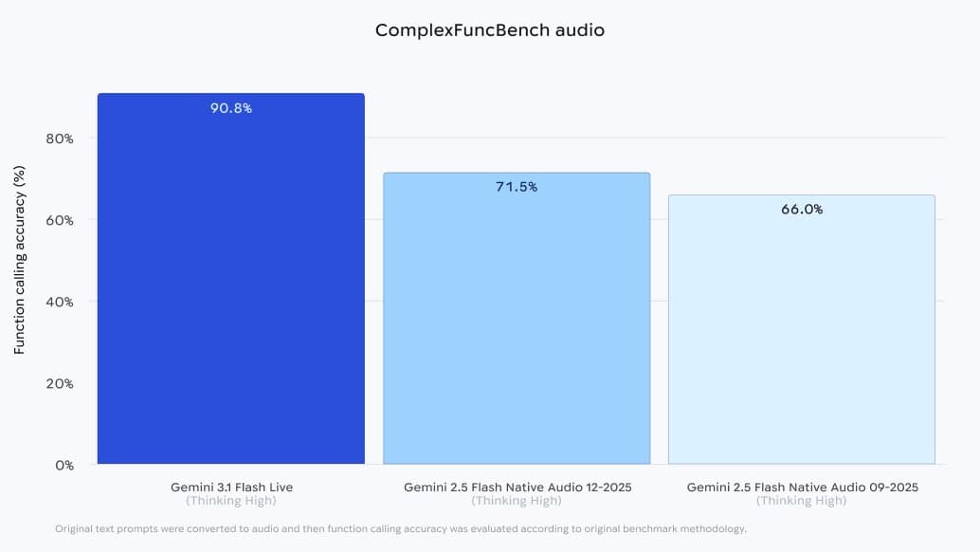Select the dark blue Gemini 3.1 Flash Live bar
The image size is (980, 552).
point(231,285)
